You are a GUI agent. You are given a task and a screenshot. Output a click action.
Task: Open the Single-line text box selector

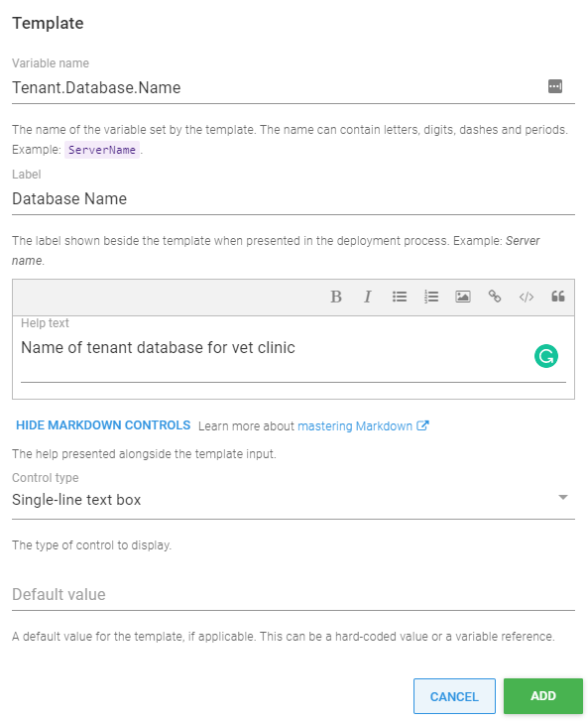pos(294,500)
